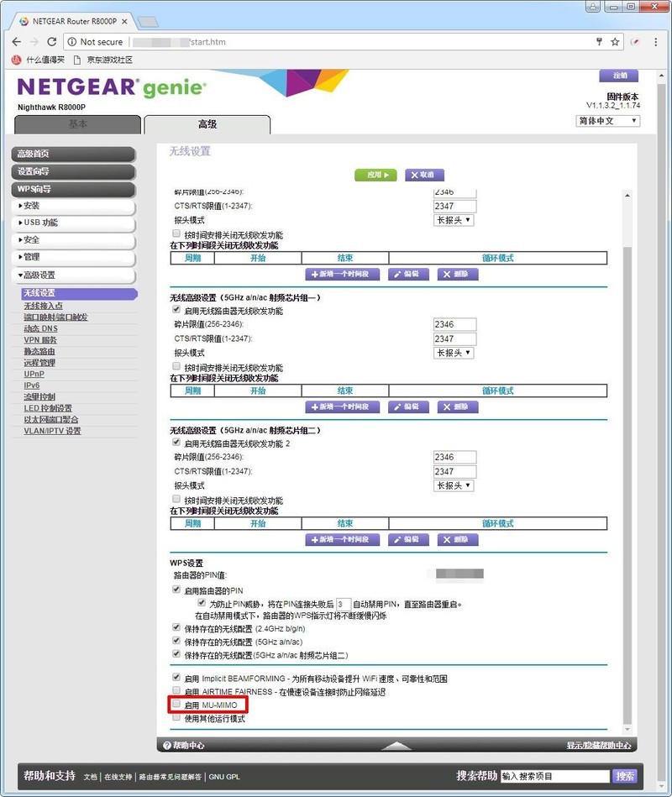Collapse the 高级设置 section
The width and height of the screenshot is (672, 797).
coord(74,275)
